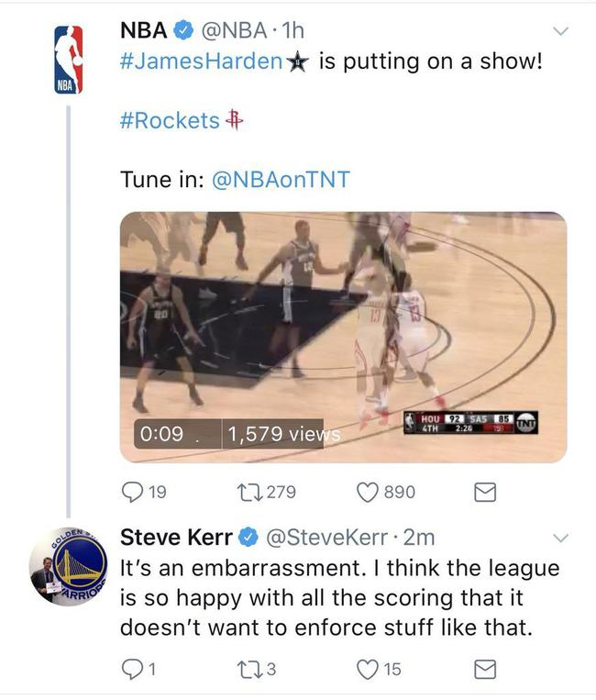This screenshot has height=700, width=596.
Task: Share Steve Kerr's tweet via message
Action: click(x=484, y=671)
